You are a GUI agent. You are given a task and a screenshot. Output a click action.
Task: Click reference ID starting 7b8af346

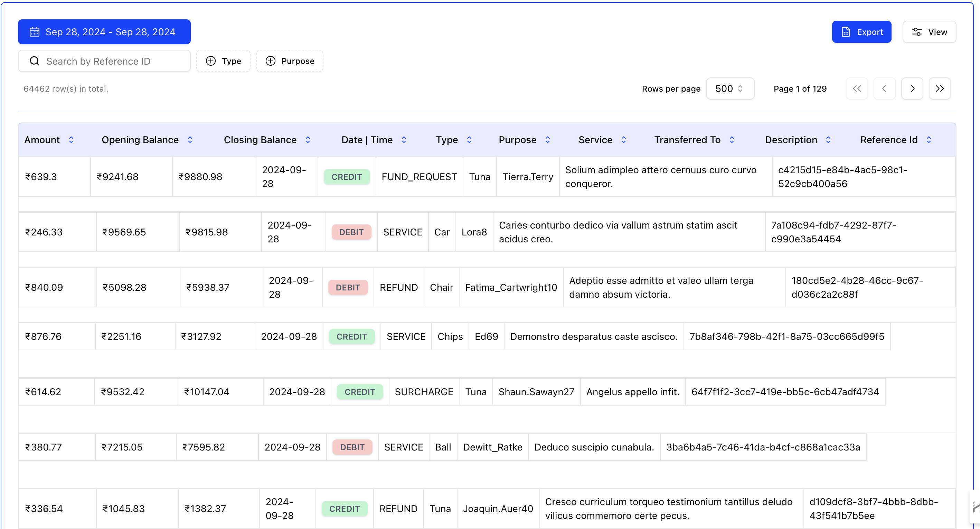point(787,337)
